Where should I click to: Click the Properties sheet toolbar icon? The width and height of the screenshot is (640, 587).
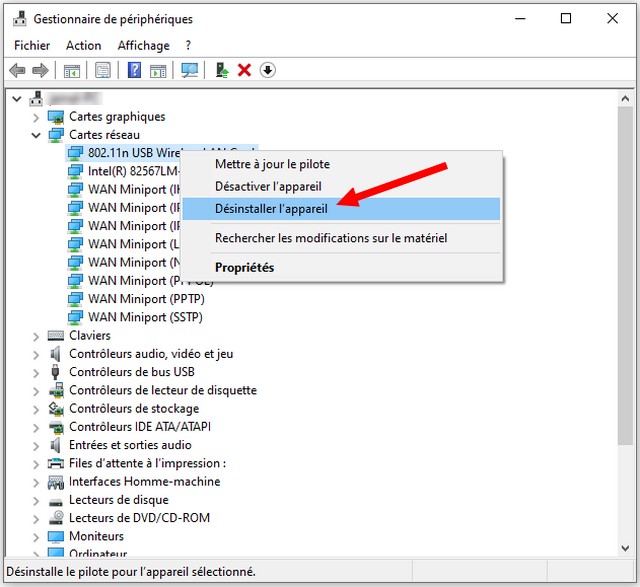tap(102, 70)
